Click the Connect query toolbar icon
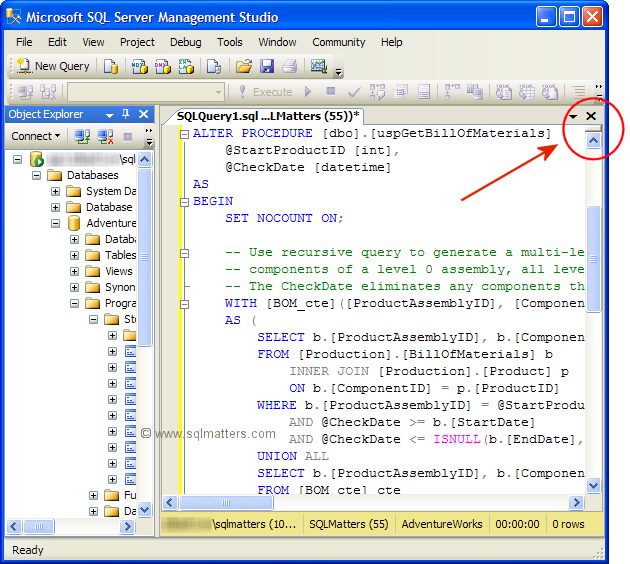 27,92
